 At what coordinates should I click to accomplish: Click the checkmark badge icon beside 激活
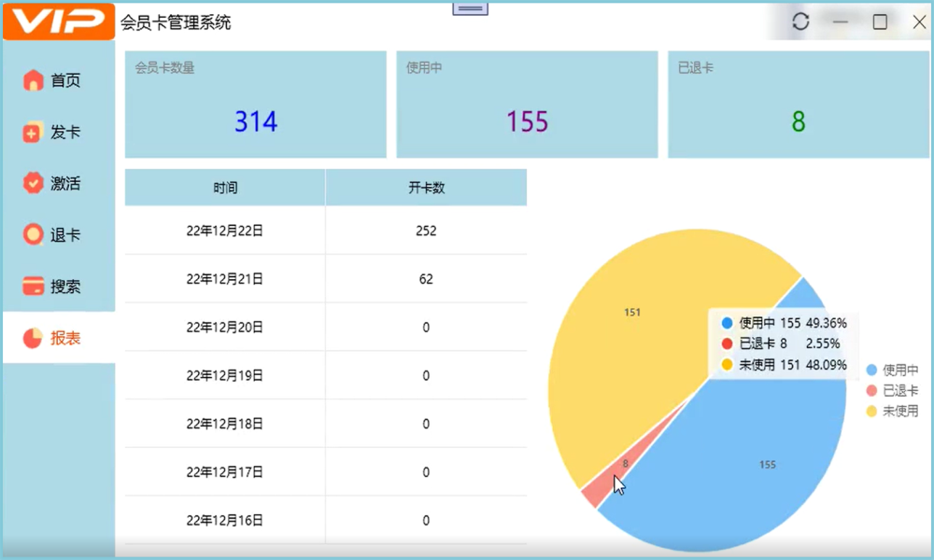[x=33, y=183]
